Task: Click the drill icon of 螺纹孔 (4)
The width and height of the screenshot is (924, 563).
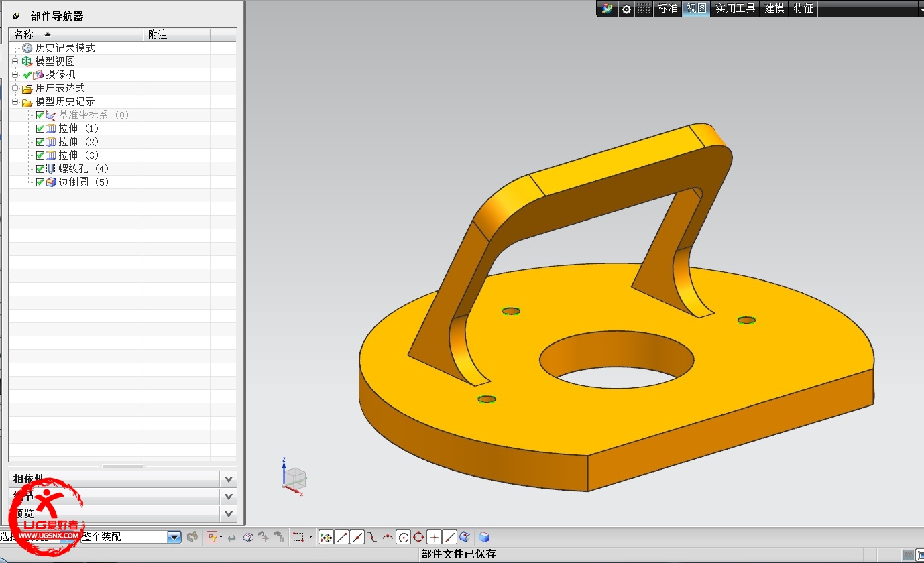Action: (51, 168)
